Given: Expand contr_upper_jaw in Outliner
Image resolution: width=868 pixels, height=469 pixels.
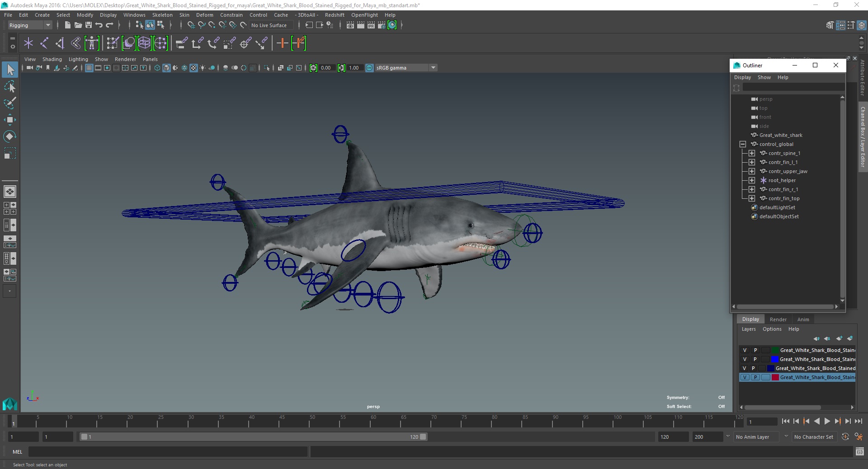Looking at the screenshot, I should 752,171.
